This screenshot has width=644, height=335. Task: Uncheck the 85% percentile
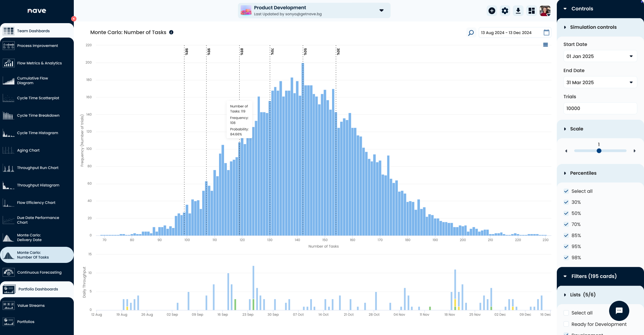[x=566, y=235]
